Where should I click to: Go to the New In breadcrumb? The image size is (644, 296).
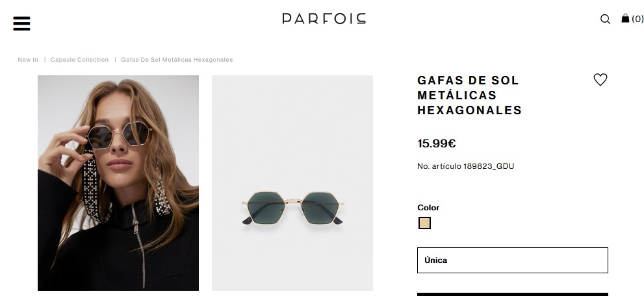[x=28, y=60]
